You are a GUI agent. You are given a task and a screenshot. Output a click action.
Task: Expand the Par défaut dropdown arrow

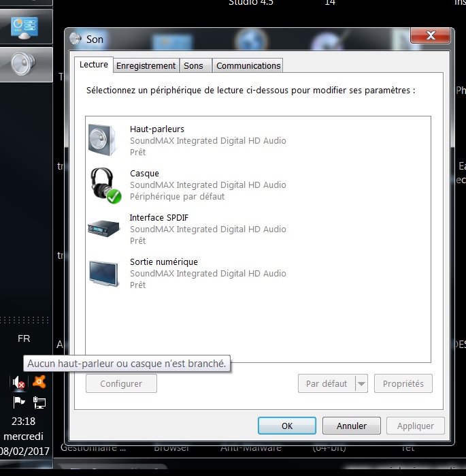(361, 383)
